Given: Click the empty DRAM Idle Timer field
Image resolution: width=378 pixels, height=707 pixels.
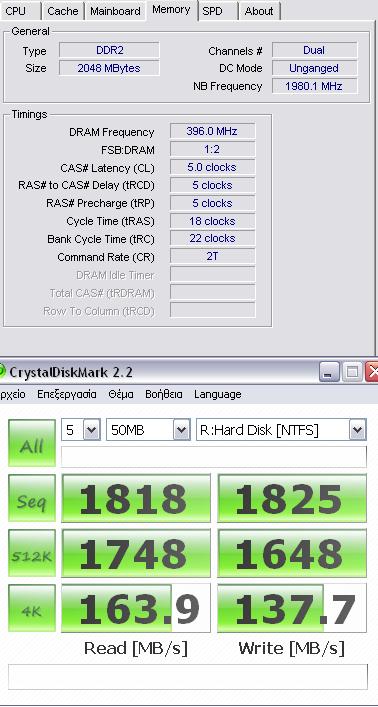Looking at the screenshot, I should pos(212,274).
